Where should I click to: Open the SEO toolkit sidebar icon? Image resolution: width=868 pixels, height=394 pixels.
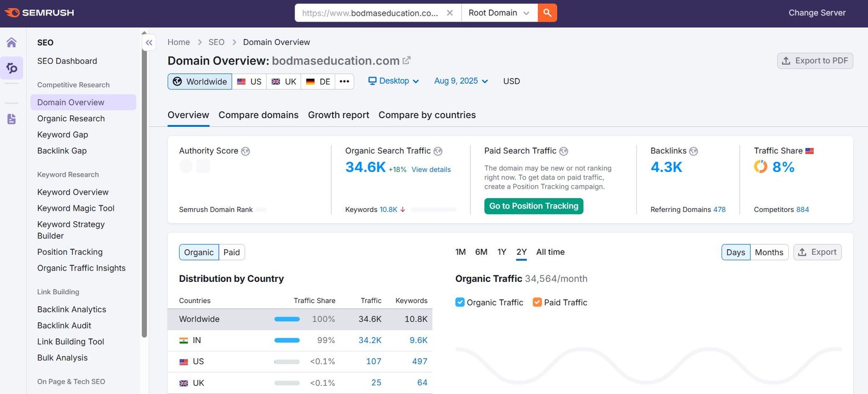(11, 68)
